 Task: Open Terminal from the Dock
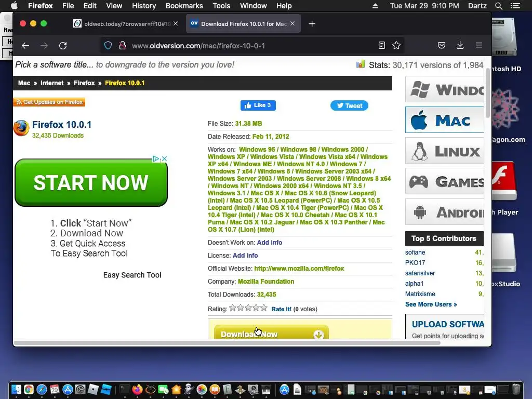(x=125, y=390)
